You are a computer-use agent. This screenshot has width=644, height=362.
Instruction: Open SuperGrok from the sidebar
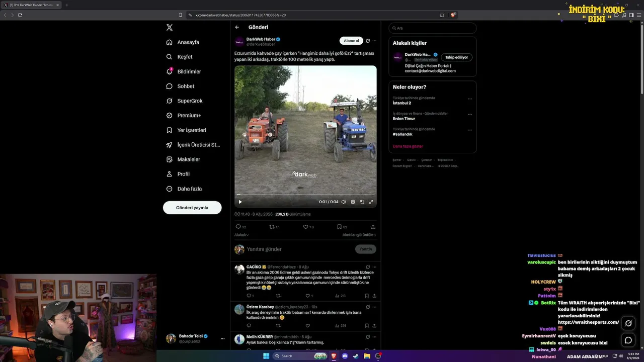click(x=184, y=101)
